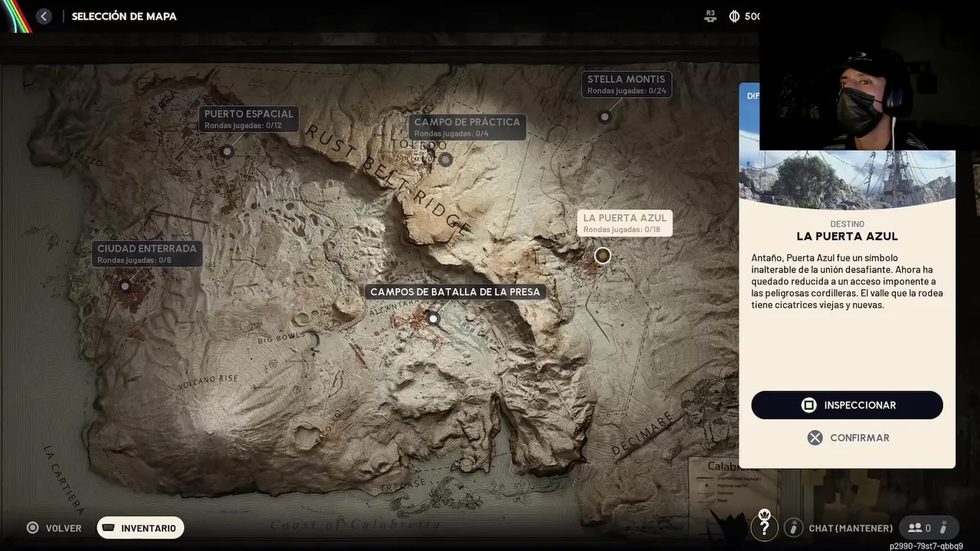Click the Antaño, Puerta Azul description paragraph
Screen dimensions: 980x551
(x=847, y=282)
